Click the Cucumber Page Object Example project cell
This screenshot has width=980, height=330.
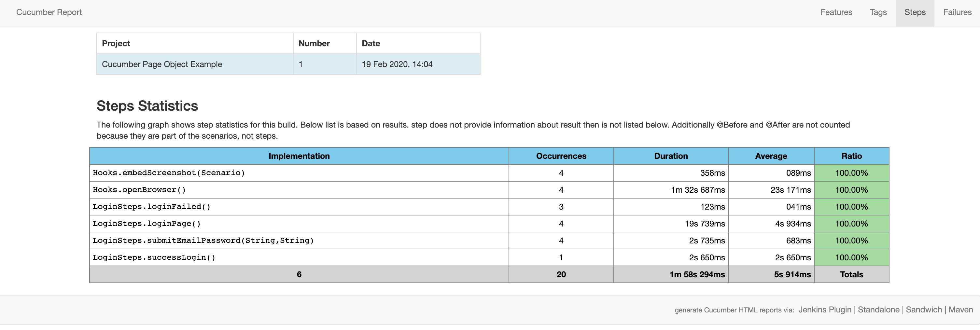point(195,64)
